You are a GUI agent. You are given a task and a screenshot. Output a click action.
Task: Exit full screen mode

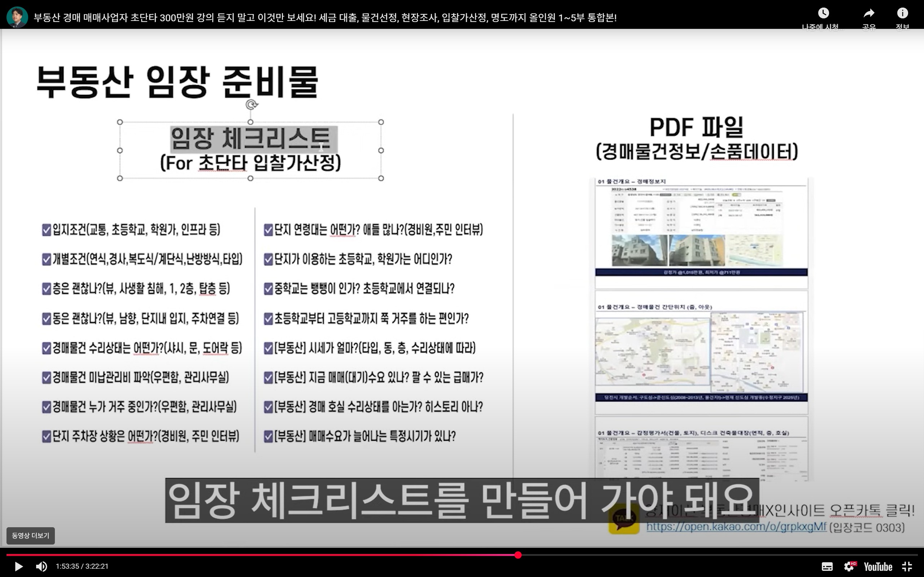907,566
